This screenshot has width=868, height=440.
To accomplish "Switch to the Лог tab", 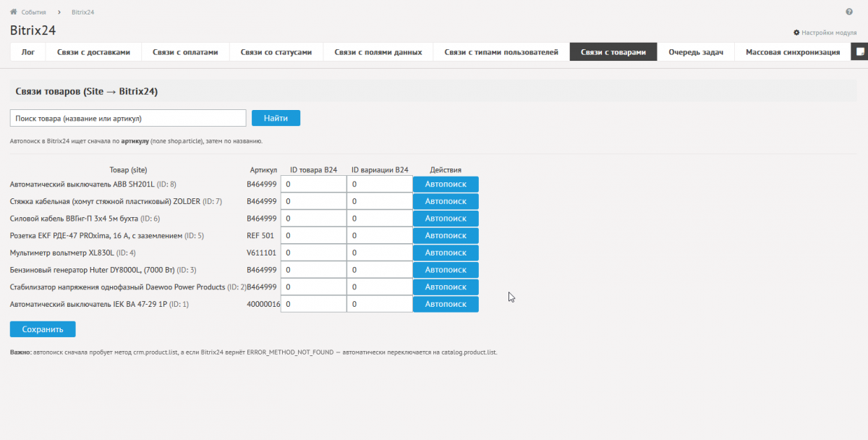I will (x=28, y=52).
